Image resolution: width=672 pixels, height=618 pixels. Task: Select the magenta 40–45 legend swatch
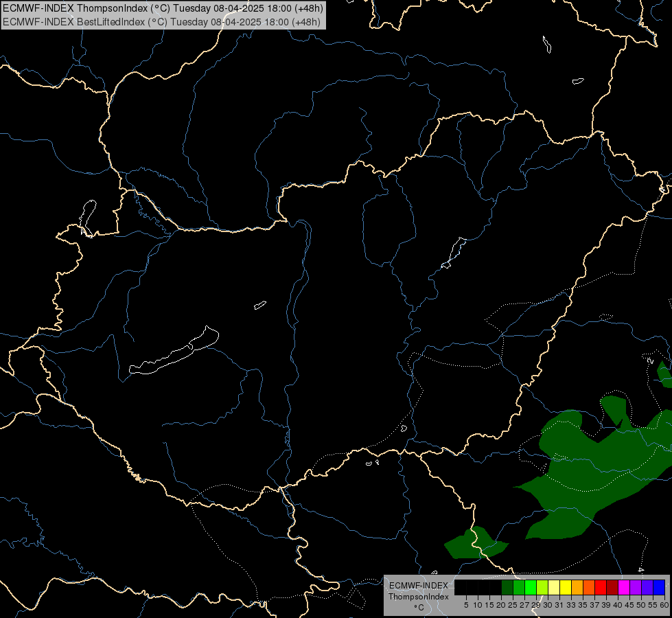pos(624,587)
